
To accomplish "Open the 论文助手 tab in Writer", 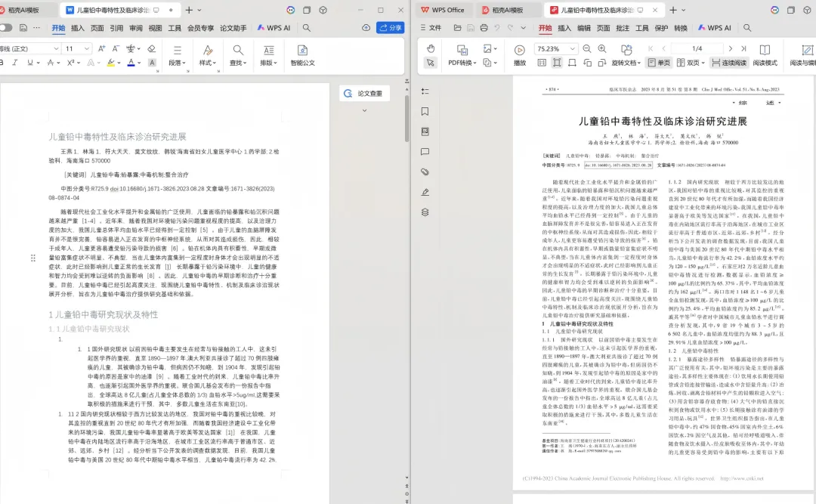I will coord(233,28).
